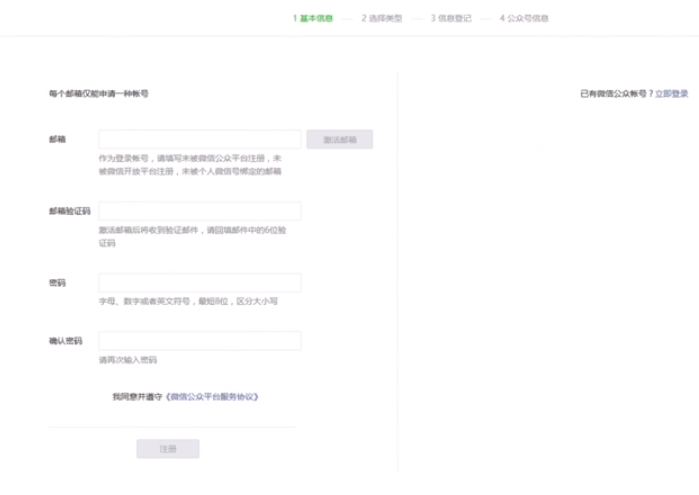
Task: Focus the 邮箱验证码 verification code field
Action: [199, 211]
